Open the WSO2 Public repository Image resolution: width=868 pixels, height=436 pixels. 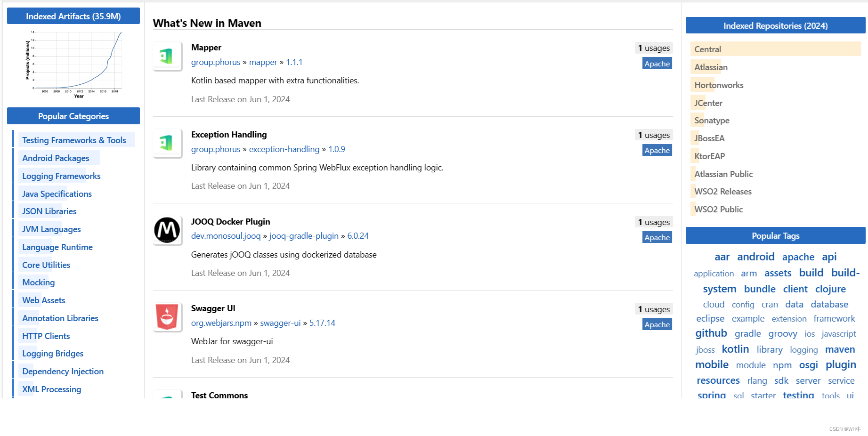coord(719,210)
